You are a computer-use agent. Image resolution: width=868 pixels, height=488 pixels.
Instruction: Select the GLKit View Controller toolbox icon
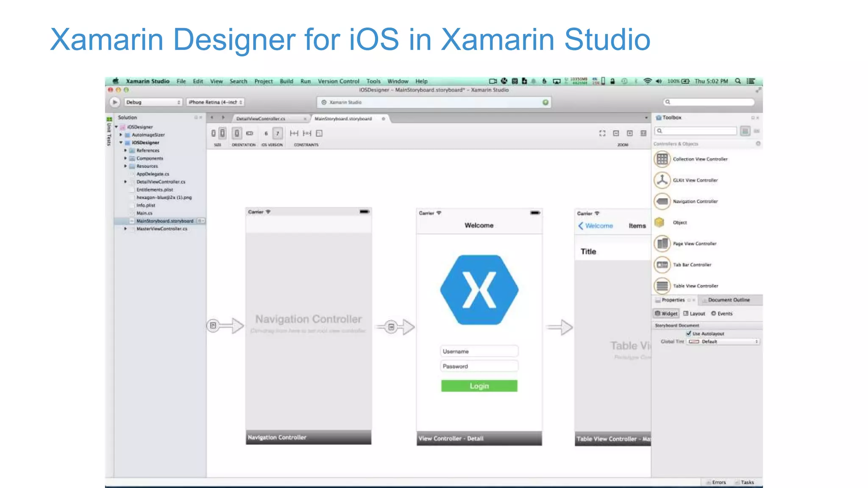point(662,180)
